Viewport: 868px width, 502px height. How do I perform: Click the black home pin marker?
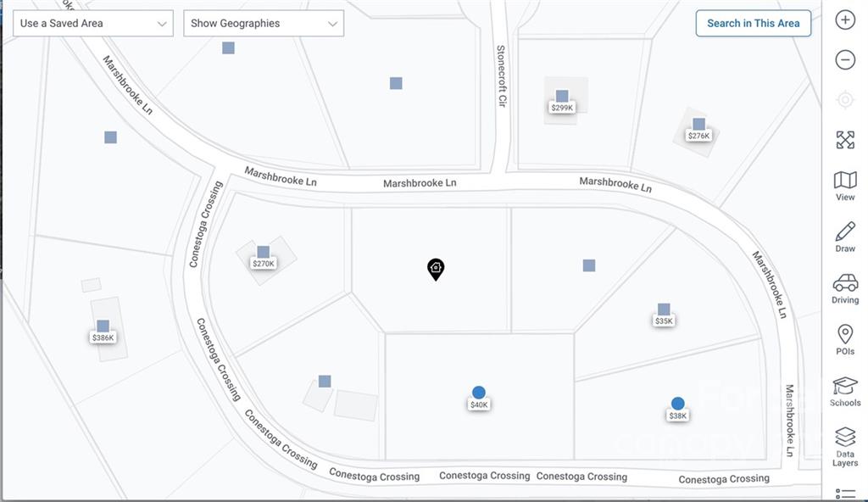click(x=436, y=269)
